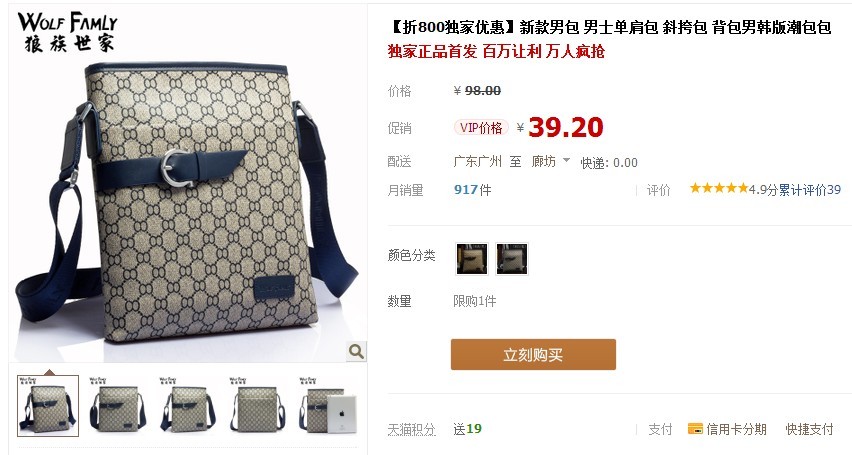Select the fourth thumbnail showing bag back
The image size is (852, 455).
(x=258, y=406)
